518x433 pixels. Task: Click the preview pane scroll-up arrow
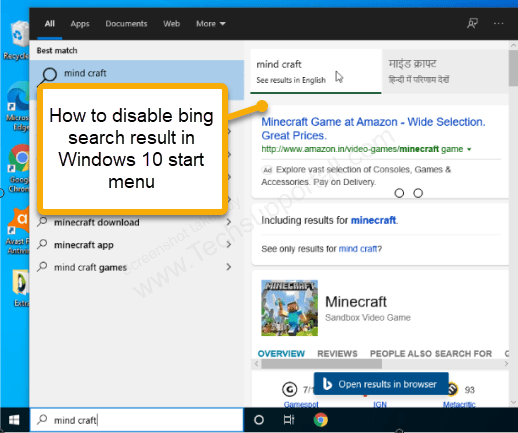513,45
